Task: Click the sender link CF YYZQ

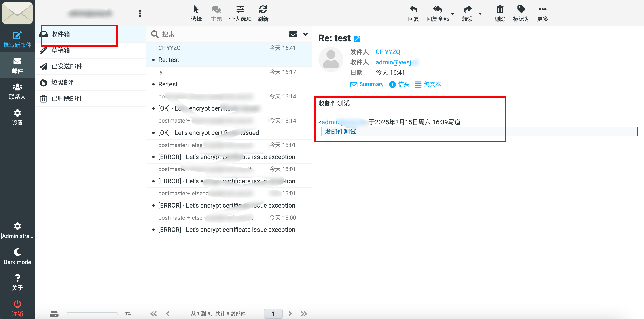Action: (388, 52)
